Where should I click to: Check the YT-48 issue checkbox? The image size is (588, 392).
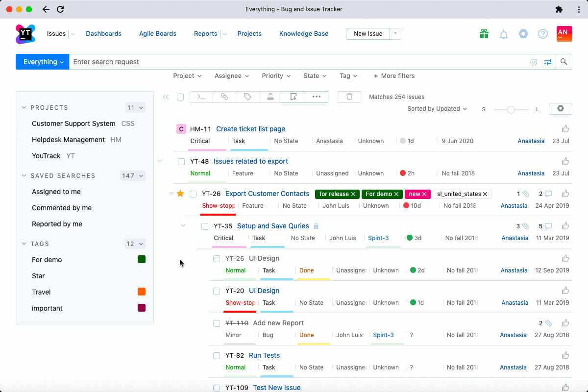[181, 161]
